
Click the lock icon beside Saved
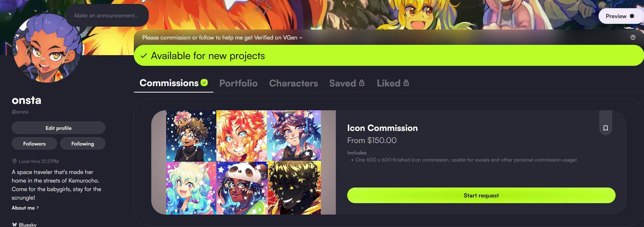(x=362, y=83)
